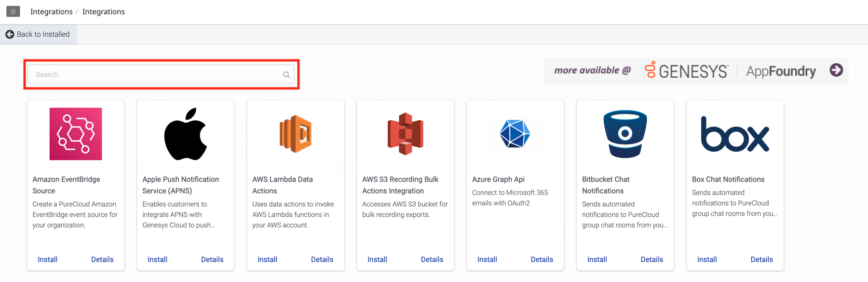Install Amazon EventBridge Source
This screenshot has height=282, width=868.
tap(48, 259)
